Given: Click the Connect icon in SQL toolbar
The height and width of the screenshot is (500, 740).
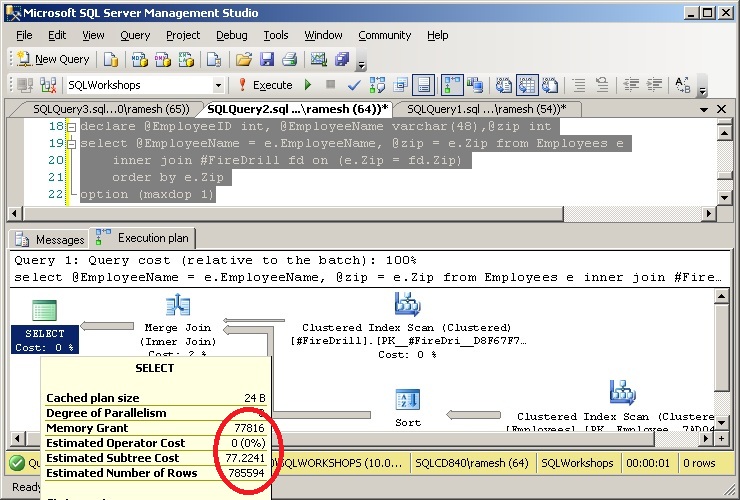Looking at the screenshot, I should pos(25,85).
